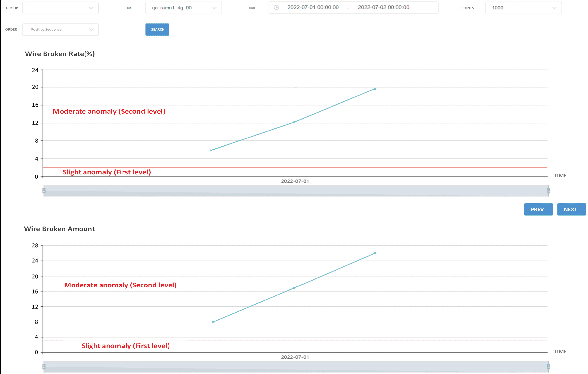Click the highest data point on Wire Broken Amount chart
Viewport: 588px width, 374px height.
(375, 253)
